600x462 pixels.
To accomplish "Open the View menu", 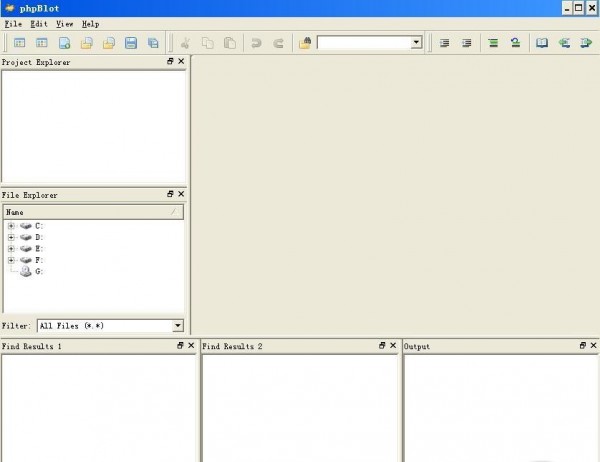I will 64,23.
